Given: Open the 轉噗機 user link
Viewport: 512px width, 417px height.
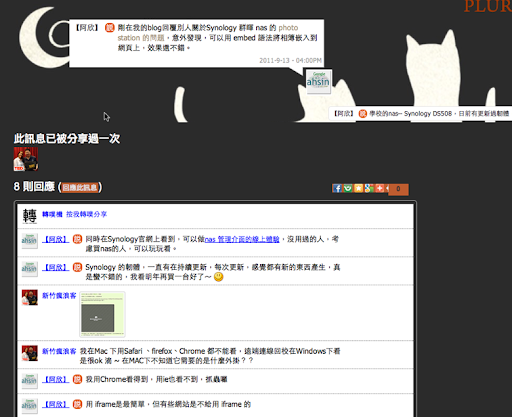Looking at the screenshot, I should tap(52, 214).
